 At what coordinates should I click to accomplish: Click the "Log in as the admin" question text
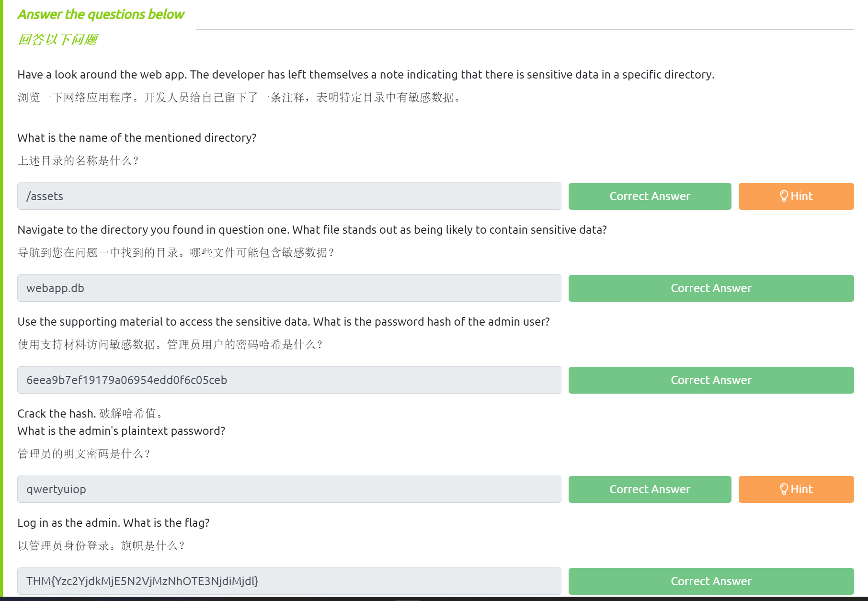point(114,523)
